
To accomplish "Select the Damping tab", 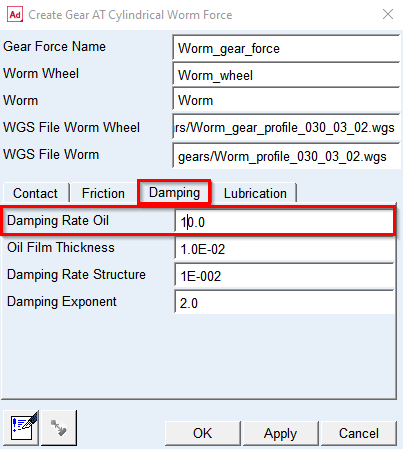I will [x=174, y=192].
